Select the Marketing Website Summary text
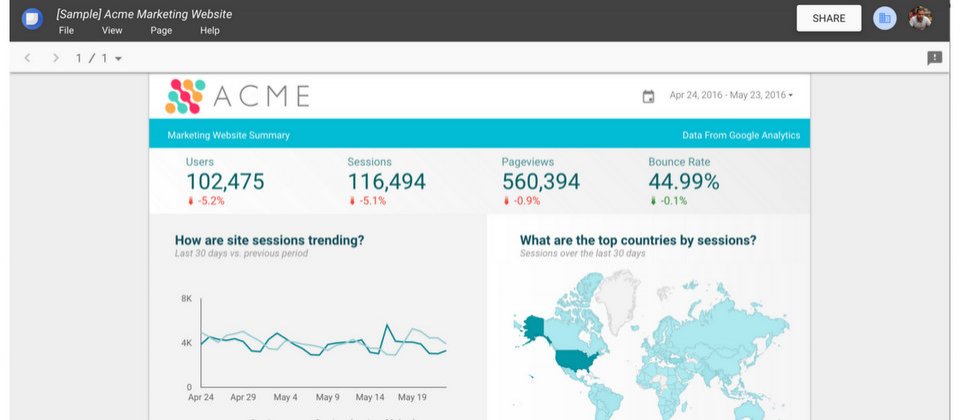Screen dimensions: 960x420 point(228,135)
